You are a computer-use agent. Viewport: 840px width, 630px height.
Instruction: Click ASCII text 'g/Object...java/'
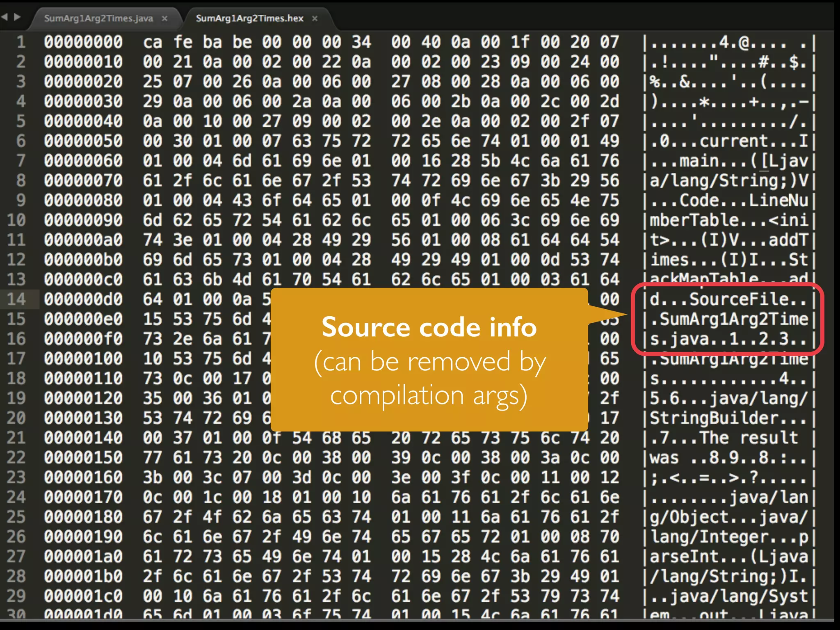pyautogui.click(x=729, y=517)
